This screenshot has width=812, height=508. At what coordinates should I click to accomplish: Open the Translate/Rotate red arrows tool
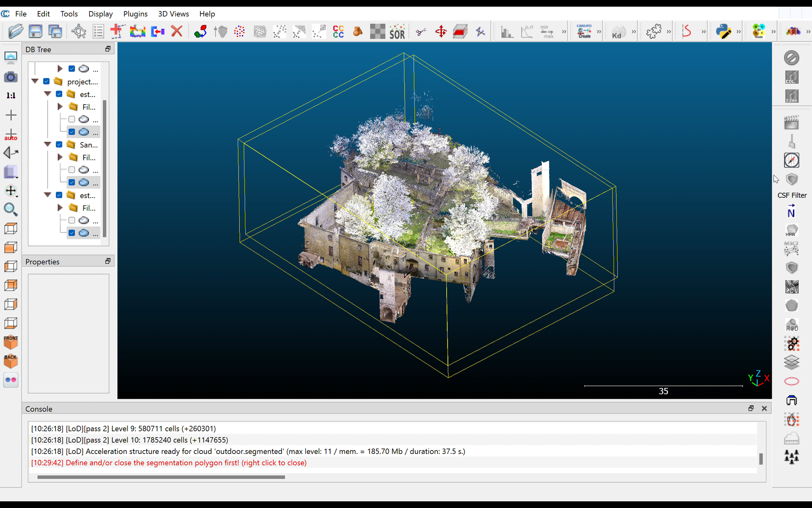pyautogui.click(x=441, y=31)
